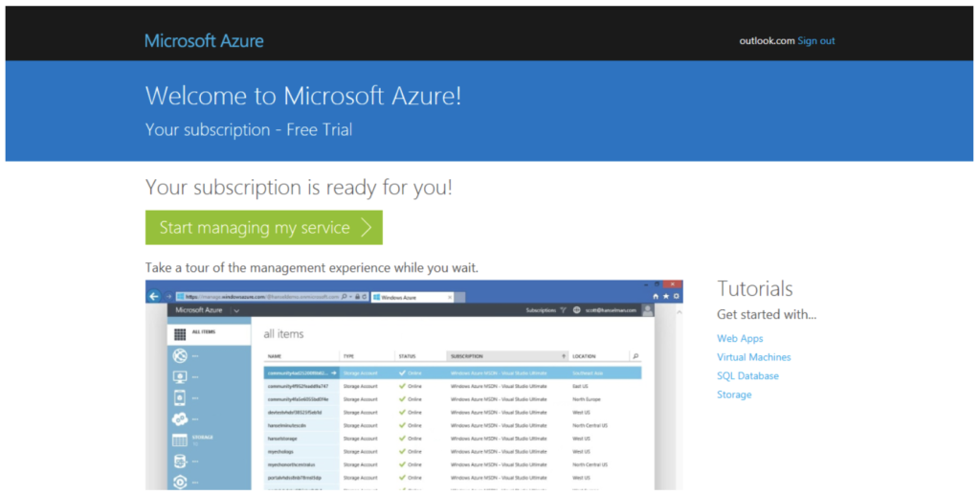
Task: Select the Windows Azure browser tab
Action: tap(412, 298)
